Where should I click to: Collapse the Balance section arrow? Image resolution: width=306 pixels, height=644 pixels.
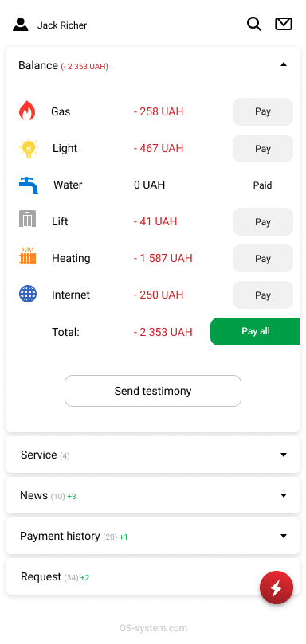[284, 64]
